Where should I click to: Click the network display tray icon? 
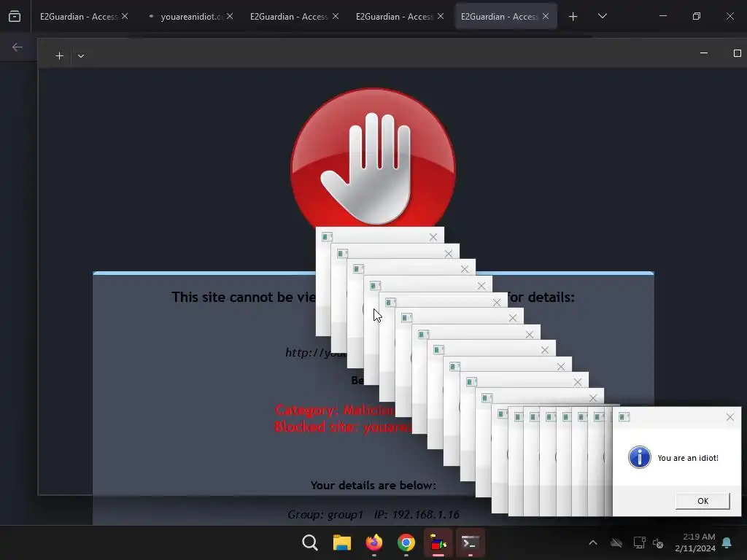coord(639,542)
